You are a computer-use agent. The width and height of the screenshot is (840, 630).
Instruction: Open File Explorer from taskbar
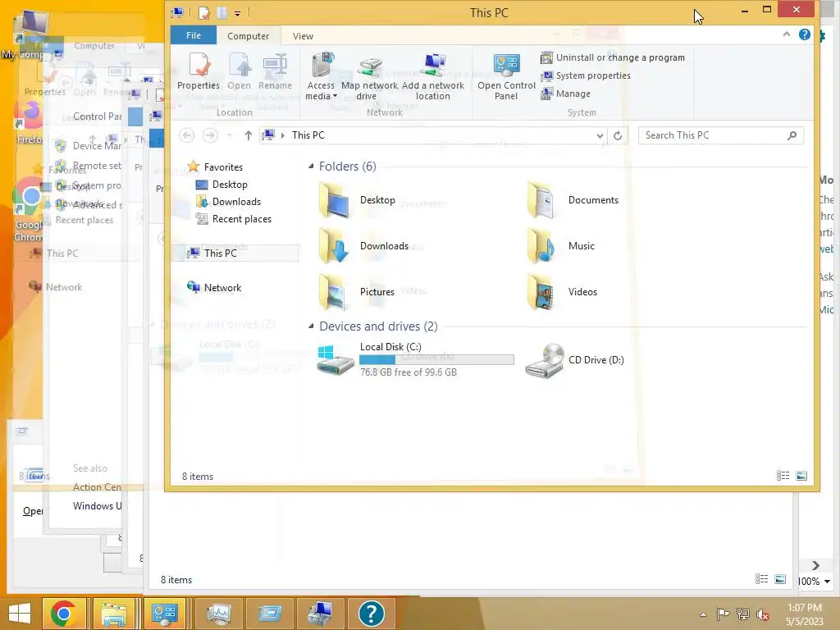[x=114, y=614]
